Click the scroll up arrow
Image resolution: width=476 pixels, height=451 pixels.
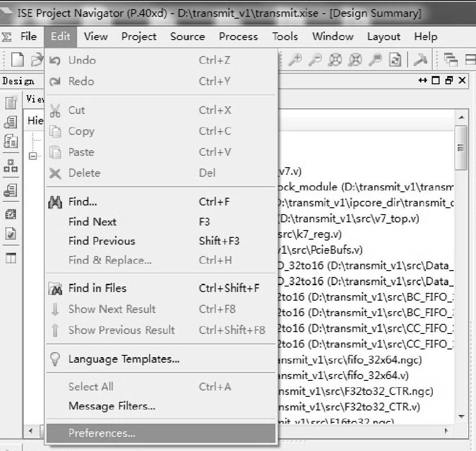click(x=461, y=117)
